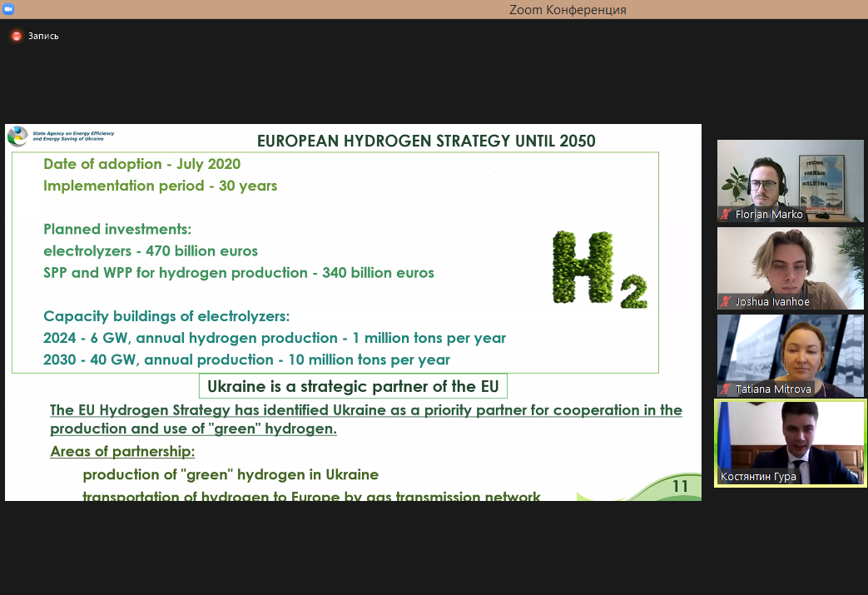Screen dimensions: 868x595
Task: Click Florian Marko's muted microphone icon
Action: tap(727, 215)
